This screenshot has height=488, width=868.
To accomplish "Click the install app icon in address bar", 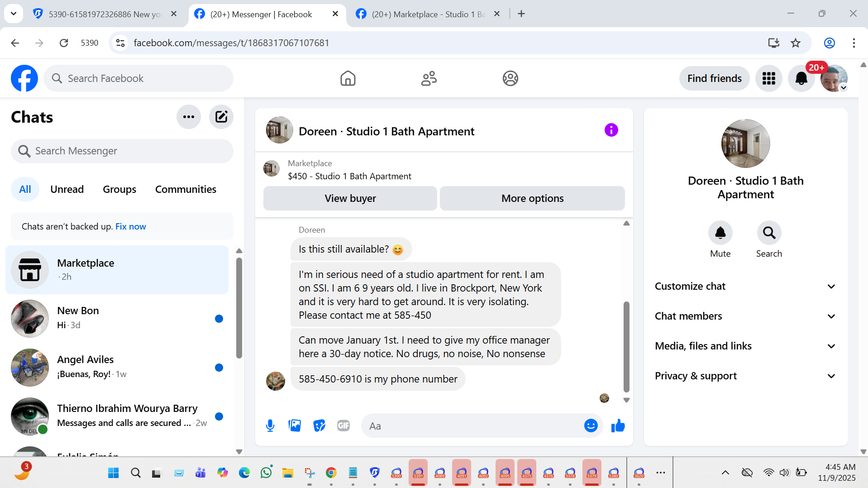I will (x=773, y=43).
